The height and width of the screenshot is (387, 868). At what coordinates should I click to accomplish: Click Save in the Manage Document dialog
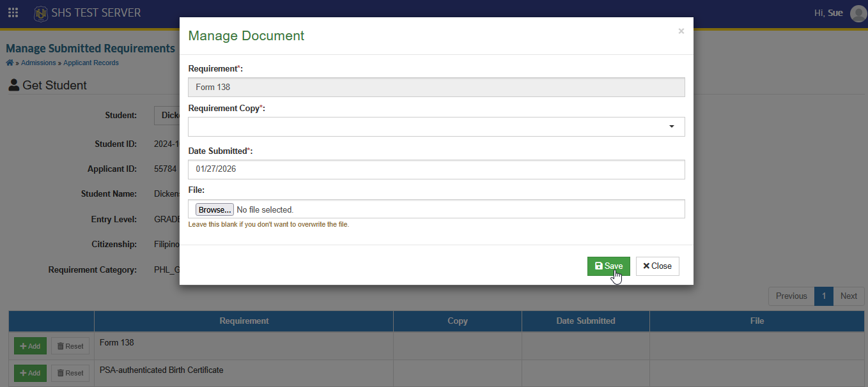(609, 266)
